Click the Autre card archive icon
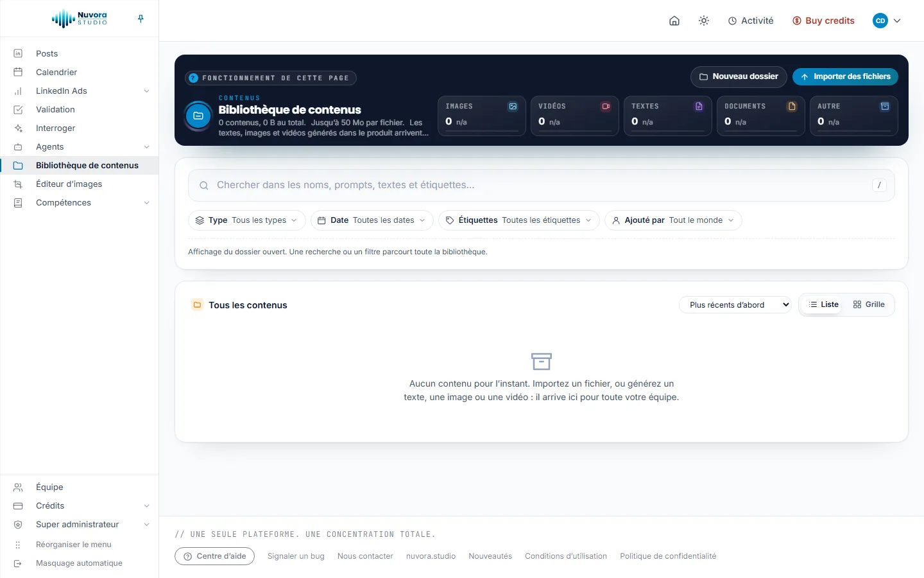This screenshot has width=924, height=578. click(x=885, y=107)
